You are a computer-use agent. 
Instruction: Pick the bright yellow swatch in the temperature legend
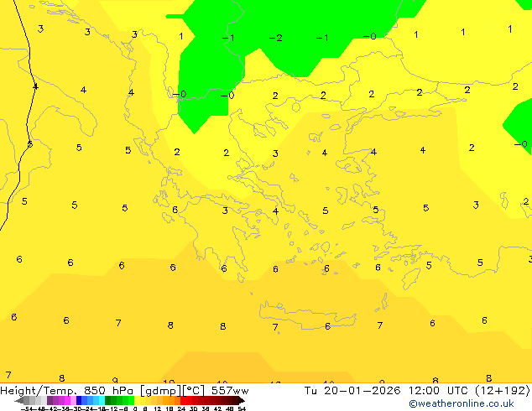[137, 400]
